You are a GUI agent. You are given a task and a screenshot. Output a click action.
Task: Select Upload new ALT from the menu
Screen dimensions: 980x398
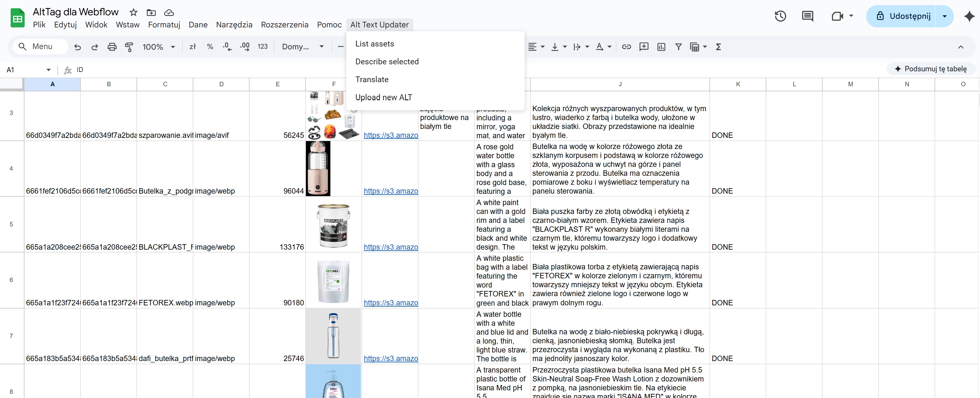click(x=384, y=97)
